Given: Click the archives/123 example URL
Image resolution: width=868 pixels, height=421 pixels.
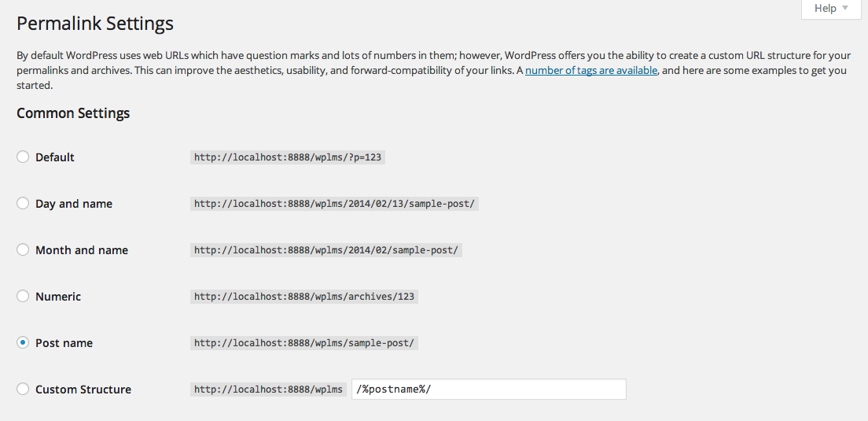Looking at the screenshot, I should [x=304, y=297].
